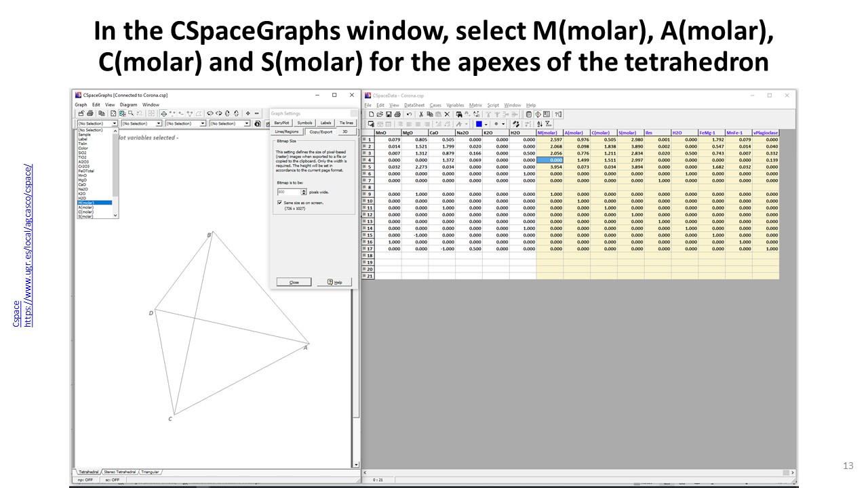Open the Diagram menu in CSpaceGraphs

128,105
